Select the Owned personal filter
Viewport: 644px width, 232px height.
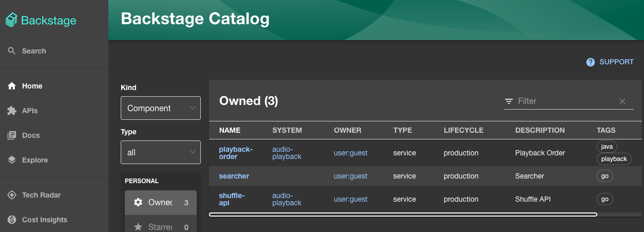161,202
